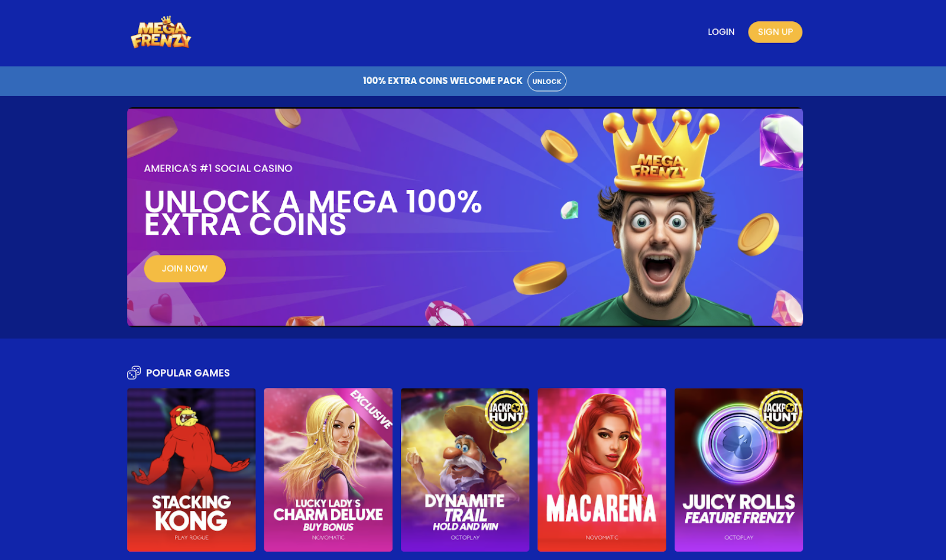
Task: Click the Jackpot Hunt badge on Juicy Rolls
Action: click(x=780, y=412)
